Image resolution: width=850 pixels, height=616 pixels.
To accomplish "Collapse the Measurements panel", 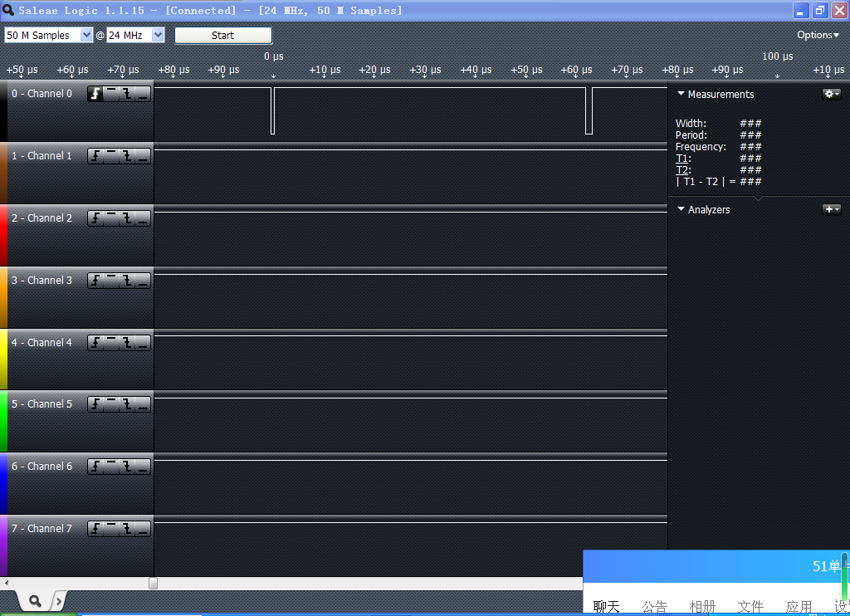I will pos(681,94).
